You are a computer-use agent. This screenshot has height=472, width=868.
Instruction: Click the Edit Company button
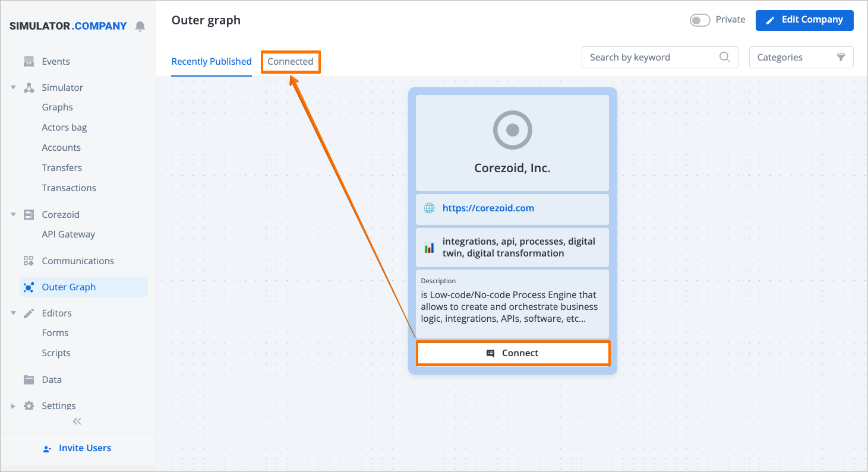804,20
